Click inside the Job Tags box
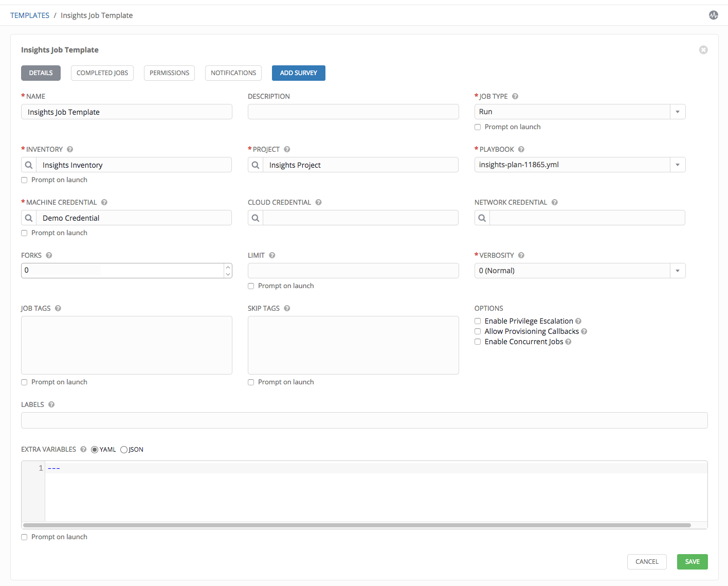 pyautogui.click(x=126, y=345)
